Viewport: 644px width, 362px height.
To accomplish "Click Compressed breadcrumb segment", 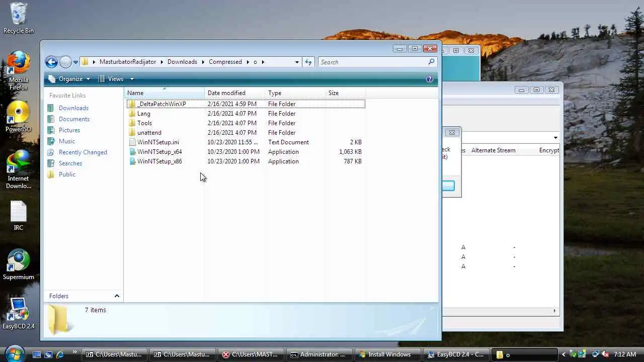I will (x=225, y=62).
